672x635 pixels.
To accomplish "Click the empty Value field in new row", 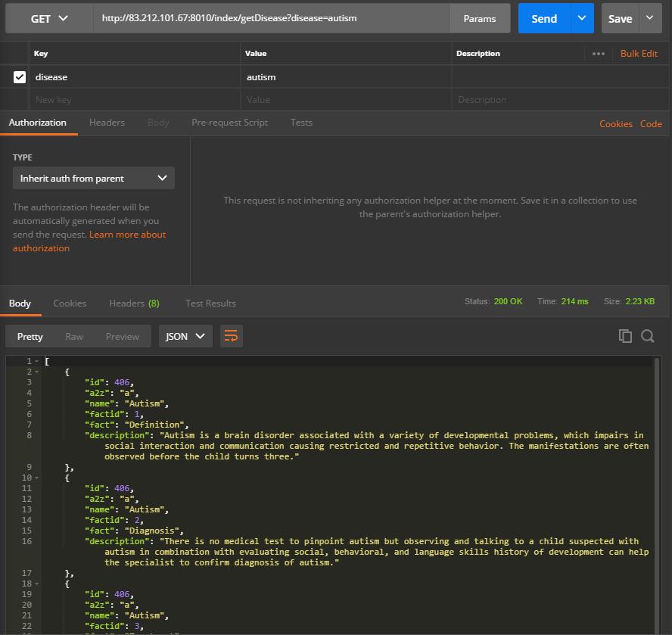I will pos(346,99).
